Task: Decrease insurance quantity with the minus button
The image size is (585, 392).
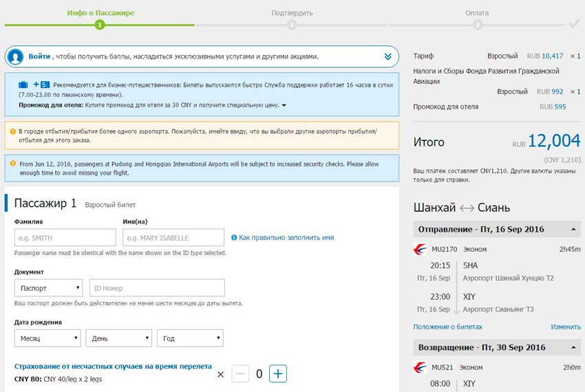Action: (240, 374)
